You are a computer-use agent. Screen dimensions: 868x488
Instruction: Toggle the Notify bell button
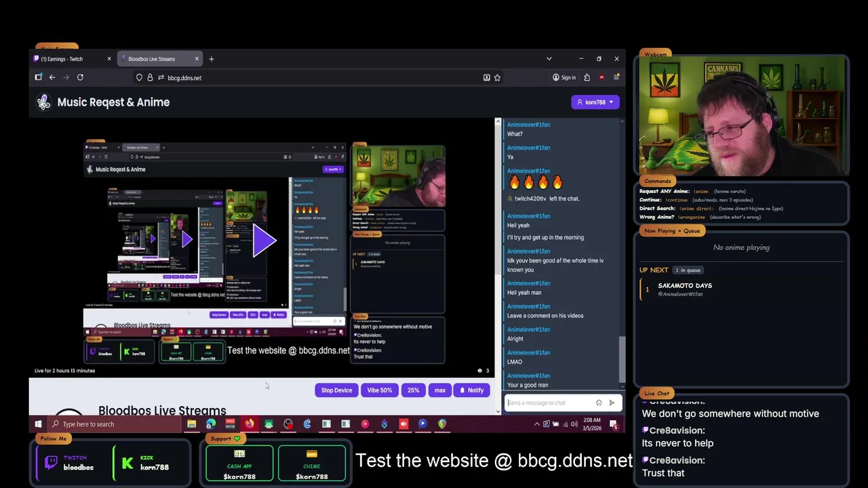(471, 390)
